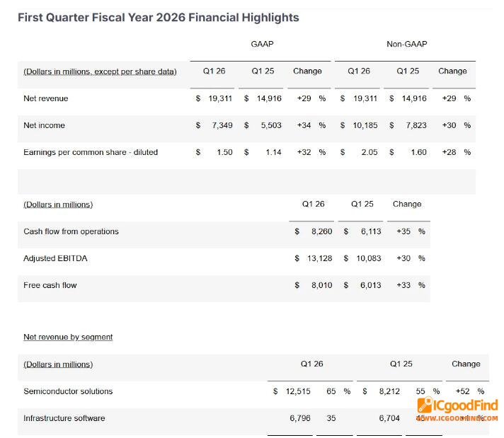Viewport: 504px width, 438px height.
Task: Click the Adjusted EBITDA value 13,128
Action: pos(319,258)
